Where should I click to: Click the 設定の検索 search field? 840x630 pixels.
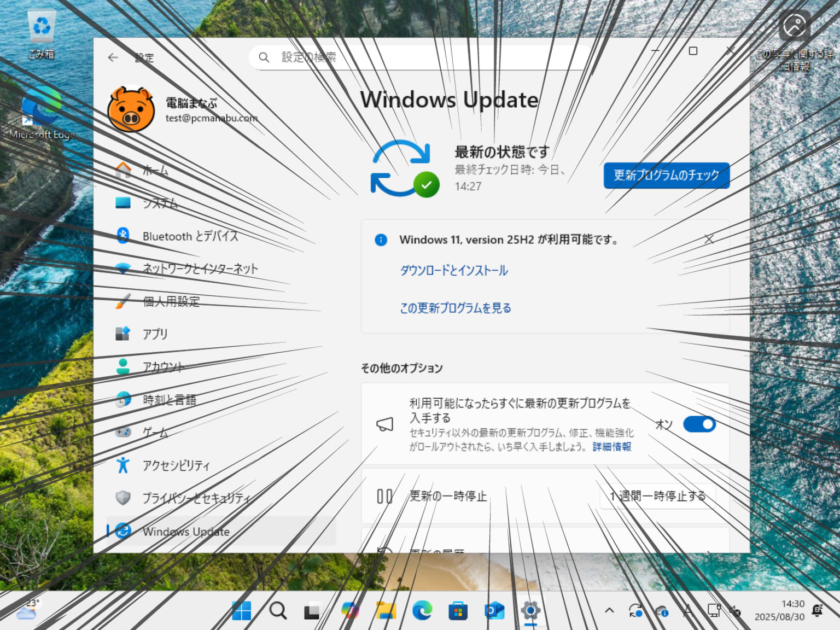point(420,57)
